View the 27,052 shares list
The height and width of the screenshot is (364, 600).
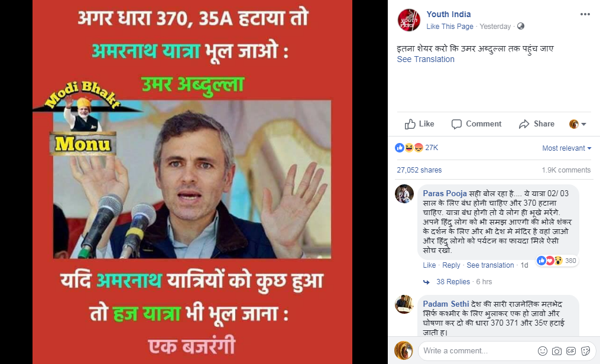[x=419, y=170]
